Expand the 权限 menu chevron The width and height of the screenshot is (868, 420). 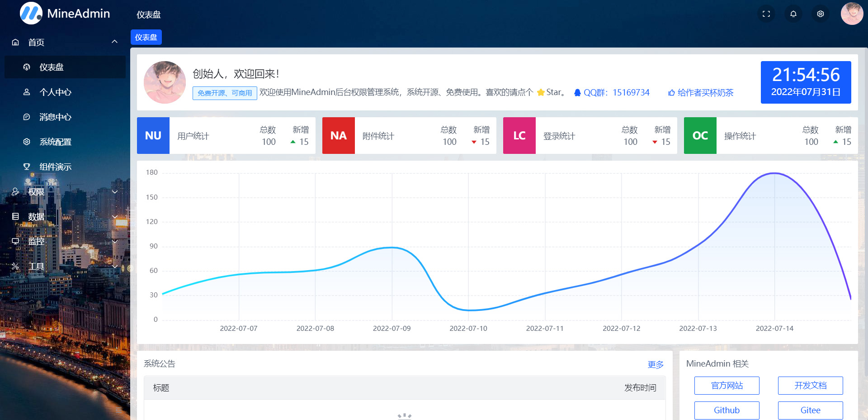tap(115, 191)
